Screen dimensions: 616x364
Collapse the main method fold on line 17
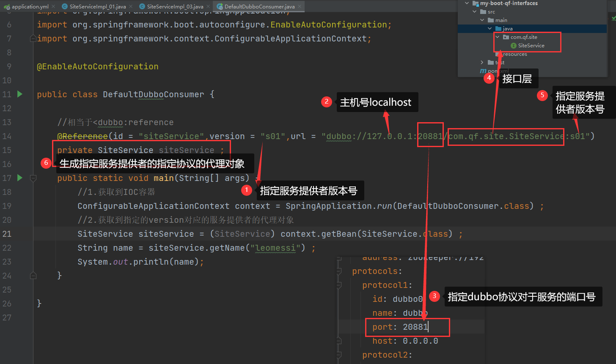(x=33, y=178)
